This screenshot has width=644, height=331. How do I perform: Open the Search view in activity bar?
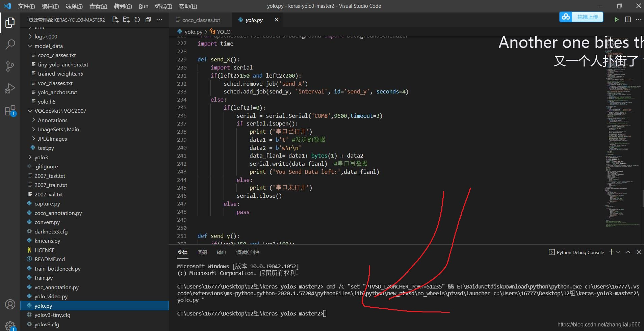pos(10,44)
